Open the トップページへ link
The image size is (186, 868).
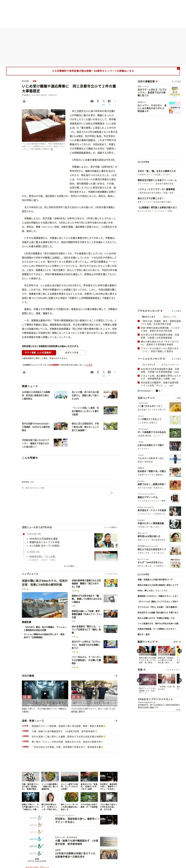[x=111, y=574]
